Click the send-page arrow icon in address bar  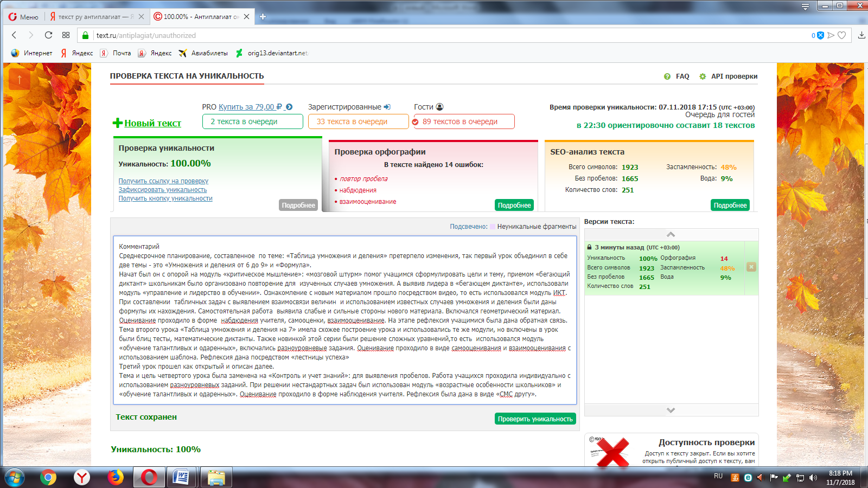point(831,35)
